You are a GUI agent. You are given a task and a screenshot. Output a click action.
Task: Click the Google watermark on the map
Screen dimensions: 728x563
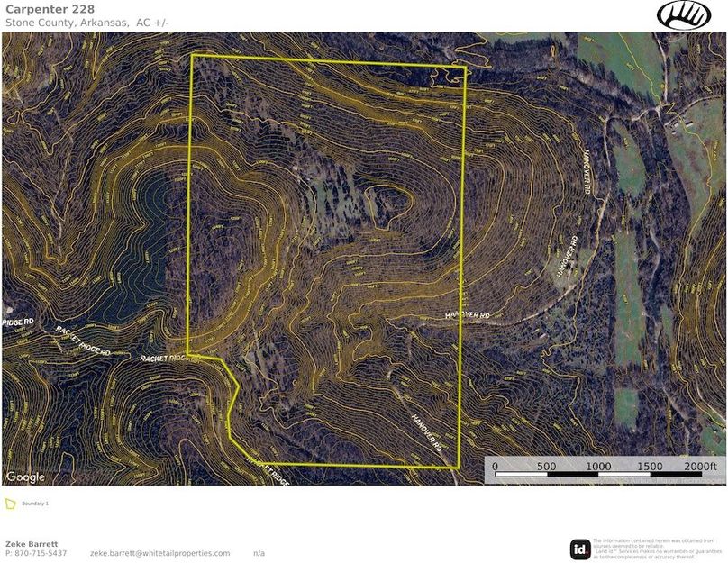(x=25, y=477)
